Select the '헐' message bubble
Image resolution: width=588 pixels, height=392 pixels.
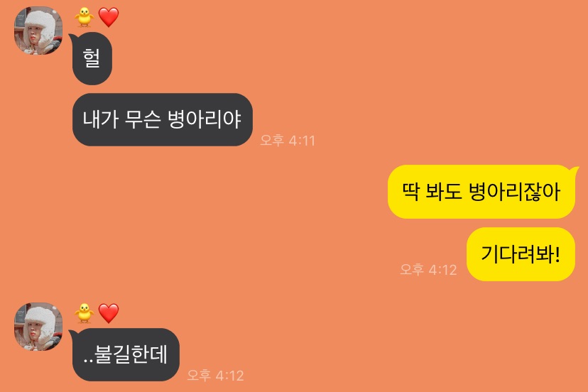(x=92, y=58)
